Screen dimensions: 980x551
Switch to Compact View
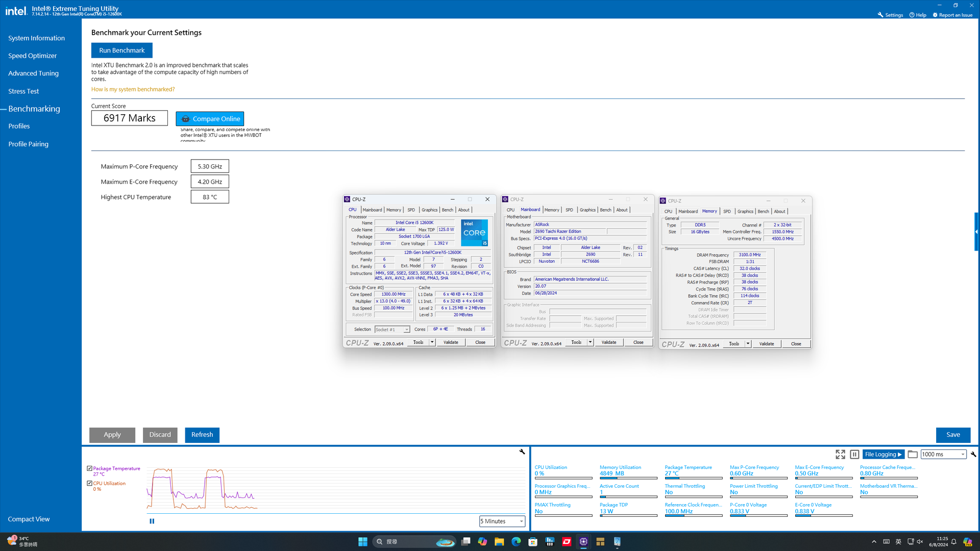pos(29,519)
